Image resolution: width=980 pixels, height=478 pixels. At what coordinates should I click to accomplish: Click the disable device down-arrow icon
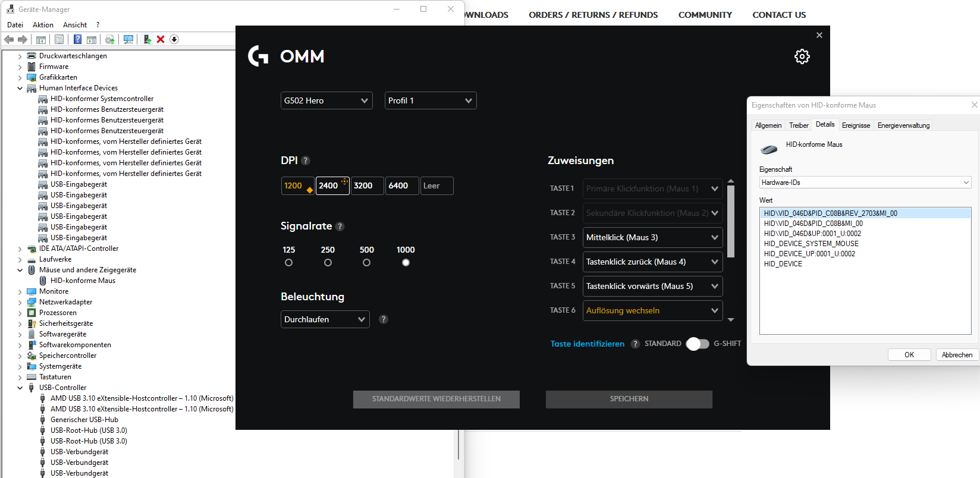[x=174, y=39]
